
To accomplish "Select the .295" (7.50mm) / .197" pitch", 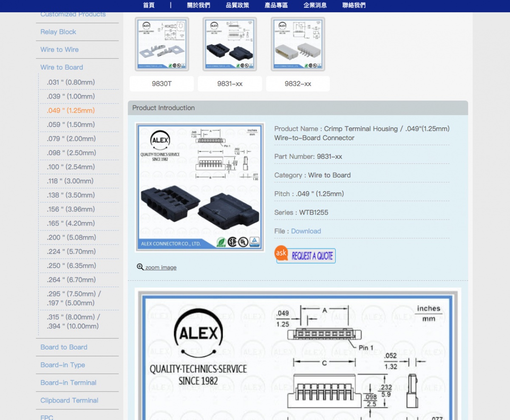I will [x=74, y=299].
